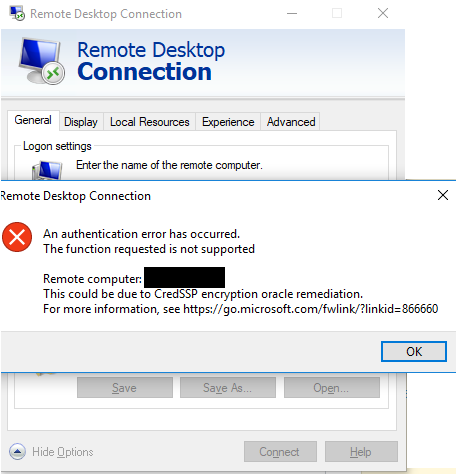This screenshot has height=474, width=456.
Task: Click the Save button
Action: point(125,388)
